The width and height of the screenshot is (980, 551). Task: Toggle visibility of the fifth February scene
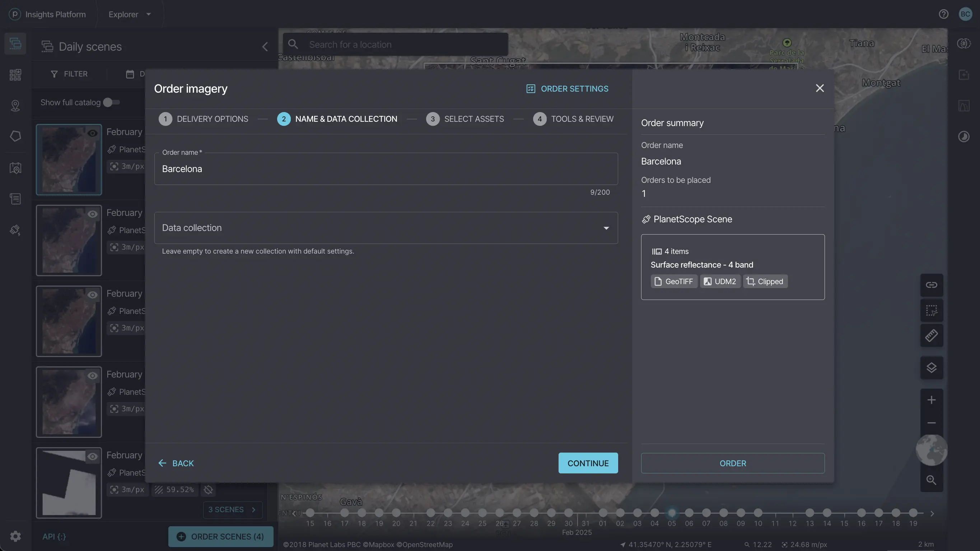(93, 456)
